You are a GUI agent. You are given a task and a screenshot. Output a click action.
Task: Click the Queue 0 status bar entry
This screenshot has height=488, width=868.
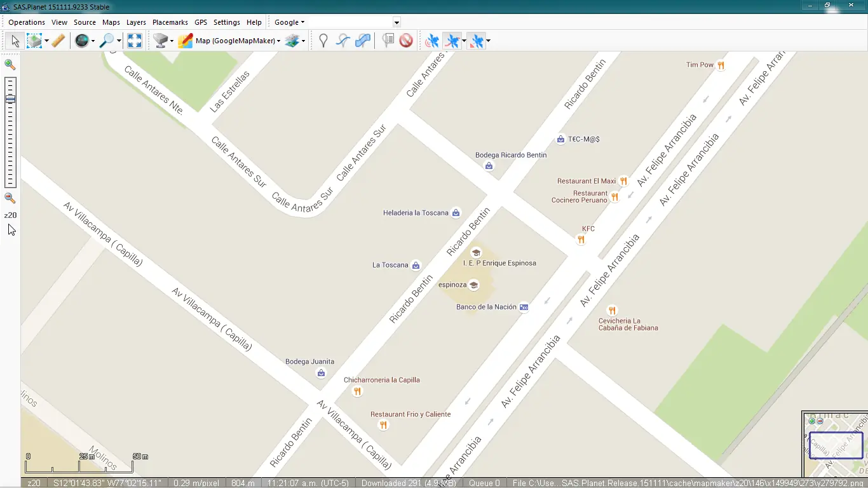pos(484,483)
